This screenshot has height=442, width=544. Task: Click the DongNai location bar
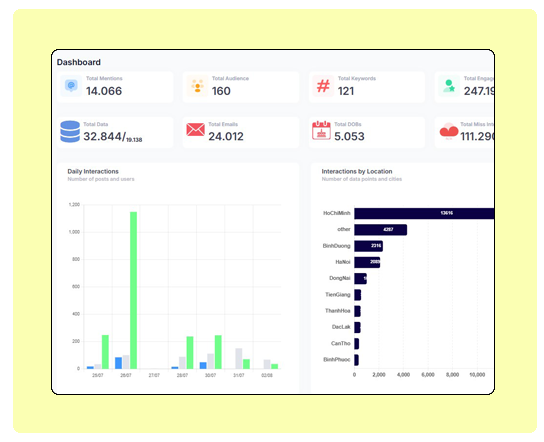[360, 279]
